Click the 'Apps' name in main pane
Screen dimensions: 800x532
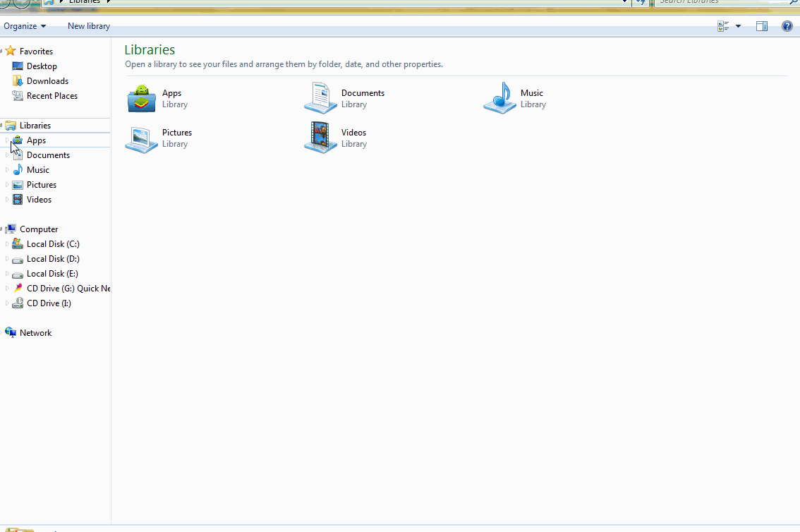click(x=172, y=93)
